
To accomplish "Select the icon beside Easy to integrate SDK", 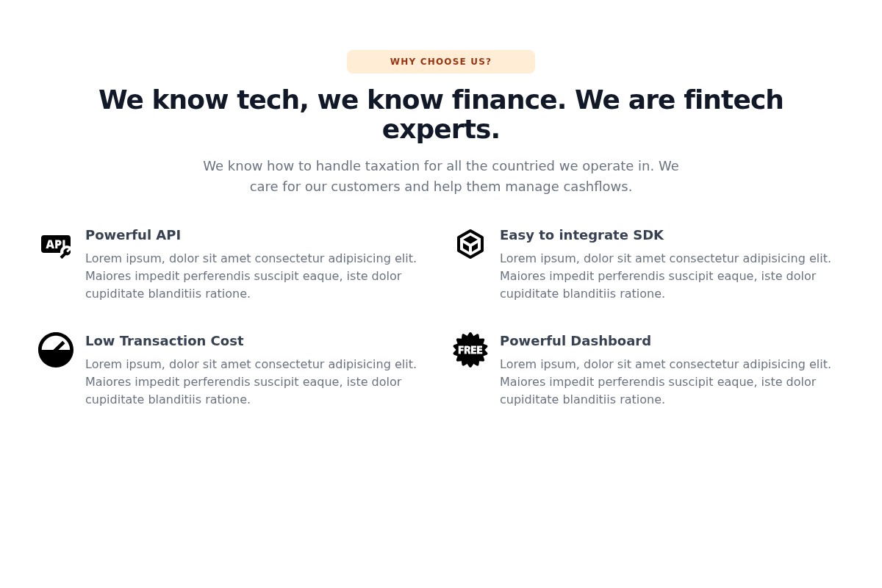I will tap(470, 244).
